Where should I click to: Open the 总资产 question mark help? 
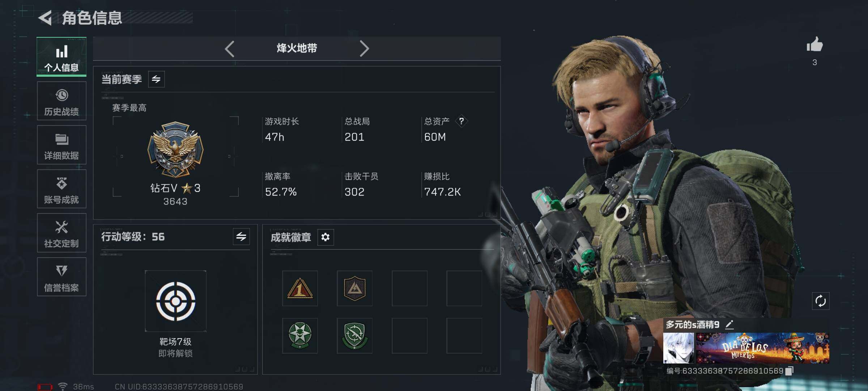pos(461,121)
